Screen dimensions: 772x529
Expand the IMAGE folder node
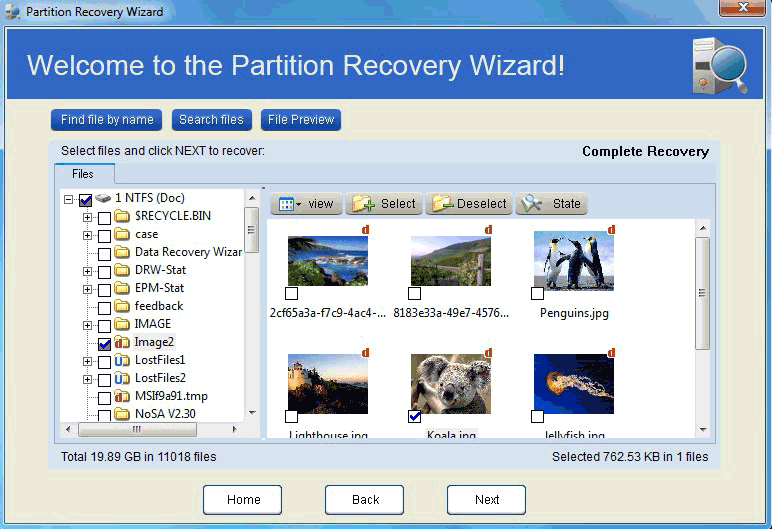point(87,324)
